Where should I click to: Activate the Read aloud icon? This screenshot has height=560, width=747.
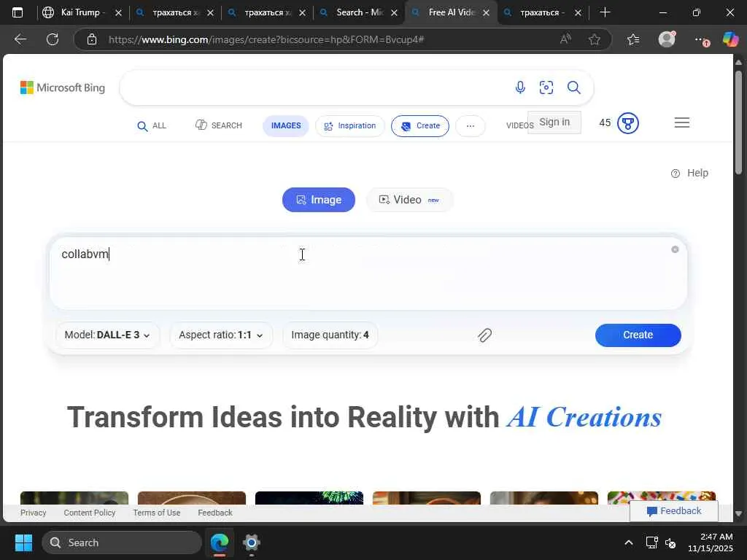tap(565, 39)
